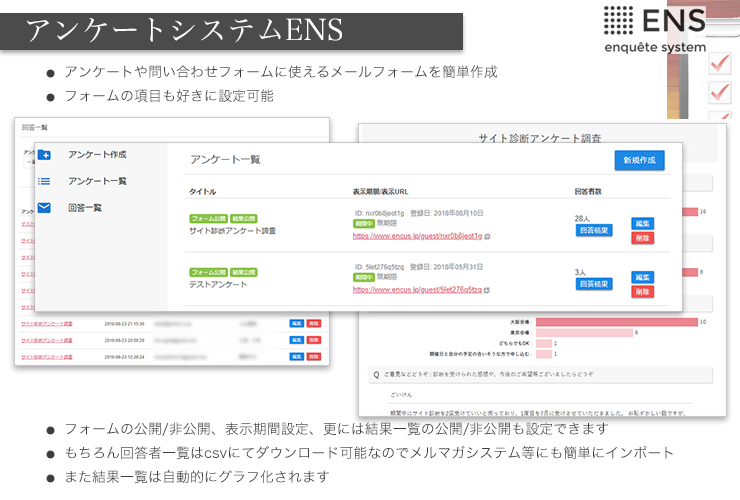Open the guest/5let276q5tzq survey URL
Viewport: 740px width, 500px height.
417,290
